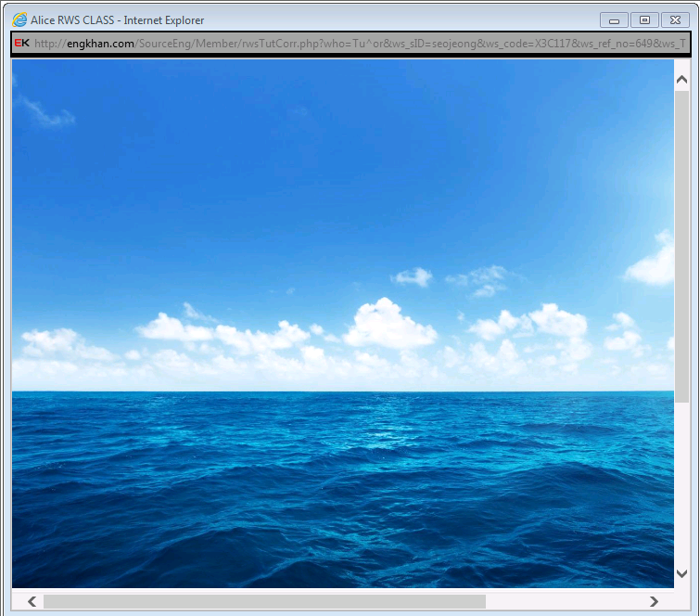Image resolution: width=700 pixels, height=616 pixels.
Task: Minimize the Alice RWS CLASS window
Action: pyautogui.click(x=615, y=20)
